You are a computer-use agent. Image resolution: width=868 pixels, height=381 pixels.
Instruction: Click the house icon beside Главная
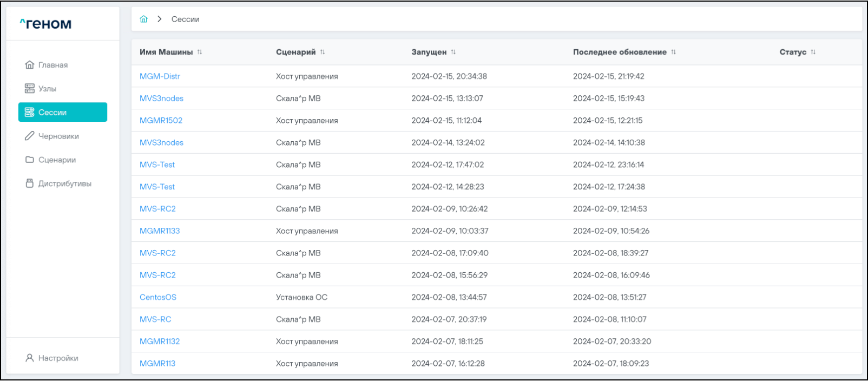click(x=30, y=65)
